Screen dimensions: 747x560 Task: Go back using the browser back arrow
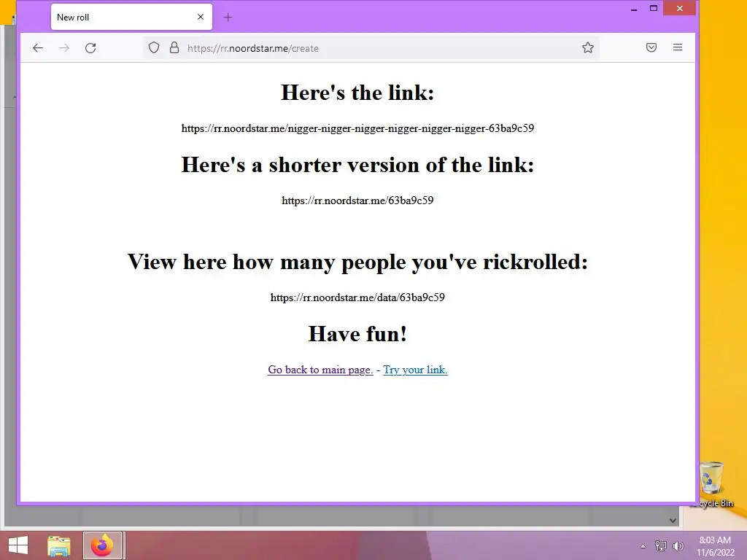[38, 47]
